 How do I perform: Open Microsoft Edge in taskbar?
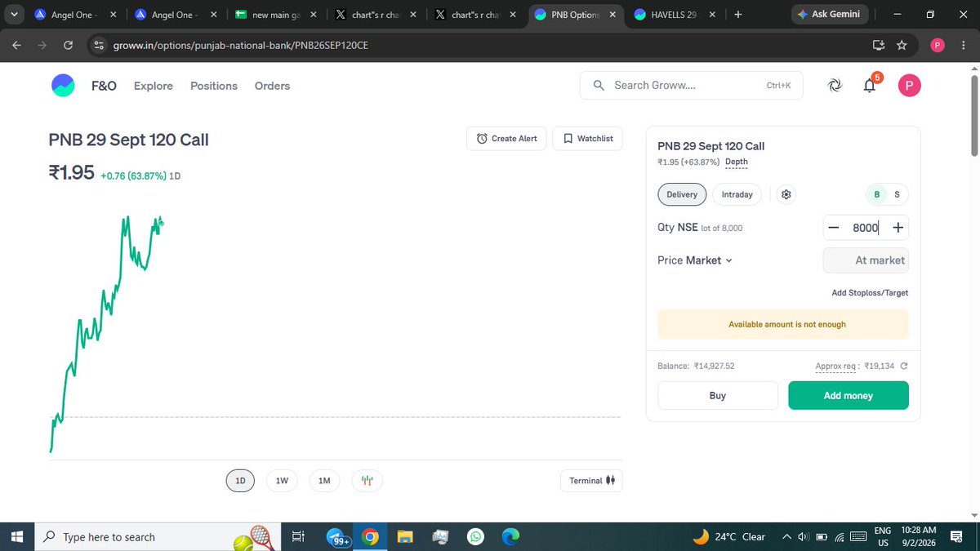(510, 537)
